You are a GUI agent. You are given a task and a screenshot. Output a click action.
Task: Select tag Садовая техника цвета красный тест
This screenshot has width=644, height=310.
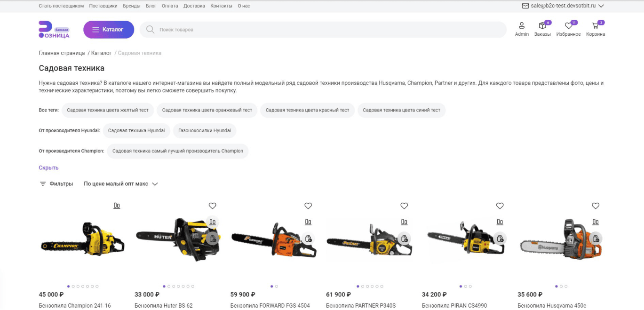click(308, 110)
